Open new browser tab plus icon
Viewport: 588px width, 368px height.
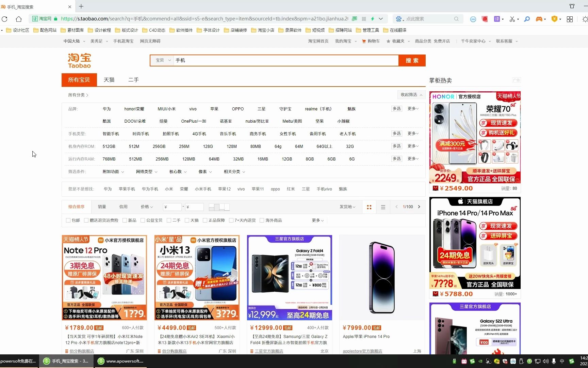[x=81, y=6]
